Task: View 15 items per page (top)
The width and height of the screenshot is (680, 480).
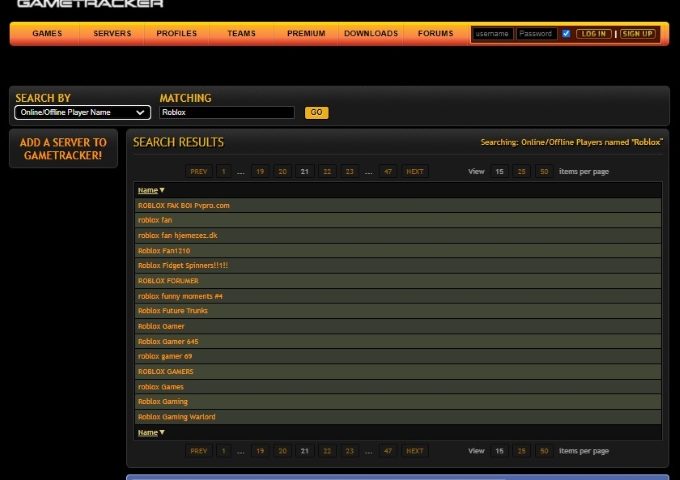Action: 499,172
